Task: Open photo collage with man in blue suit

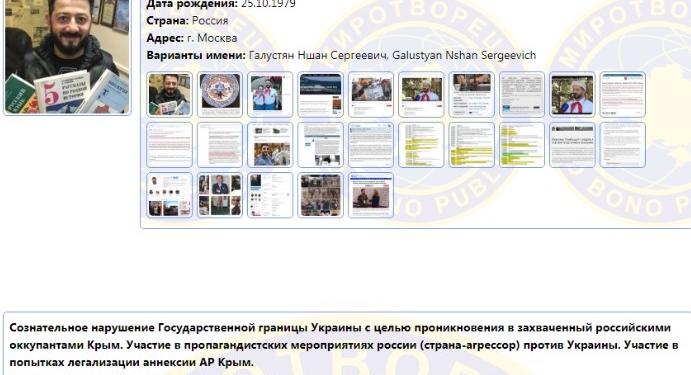Action: coord(219,195)
